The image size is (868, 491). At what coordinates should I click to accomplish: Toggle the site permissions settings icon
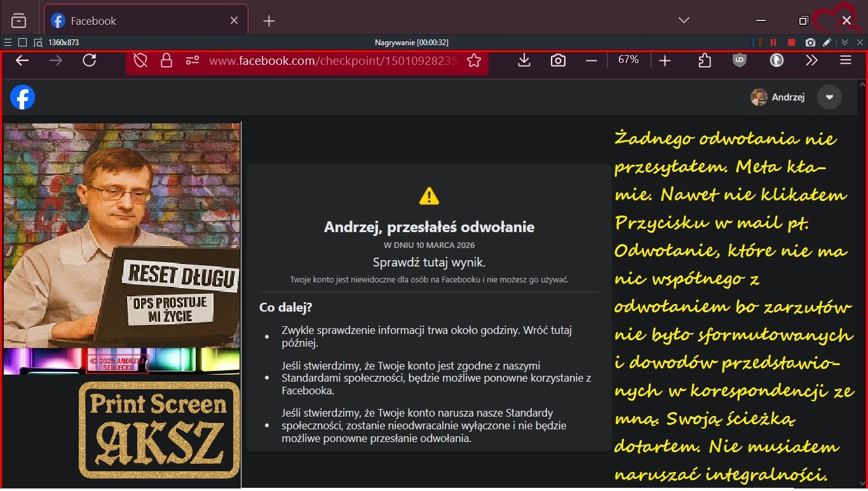point(193,60)
